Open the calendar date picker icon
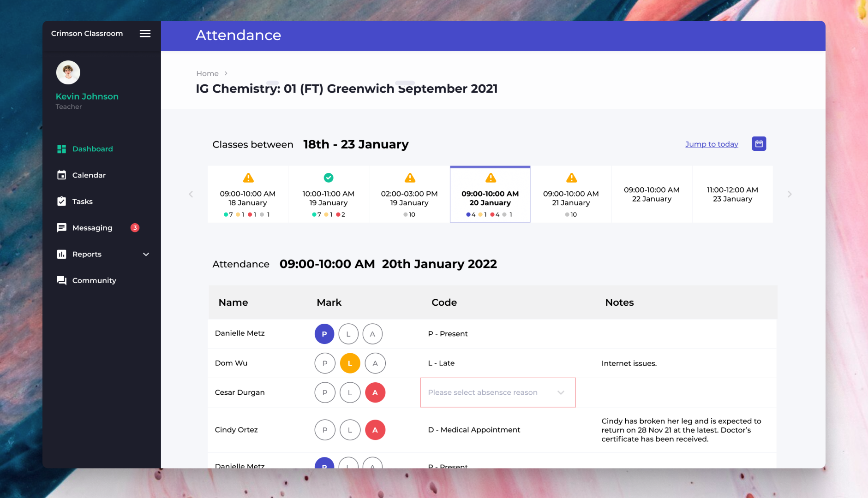Image resolution: width=868 pixels, height=498 pixels. [x=759, y=144]
